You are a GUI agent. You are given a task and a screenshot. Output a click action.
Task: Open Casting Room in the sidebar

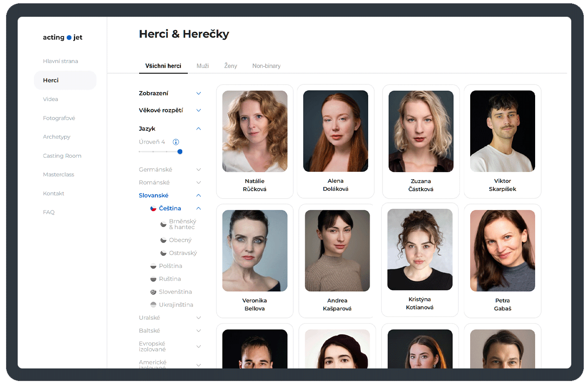pos(62,156)
